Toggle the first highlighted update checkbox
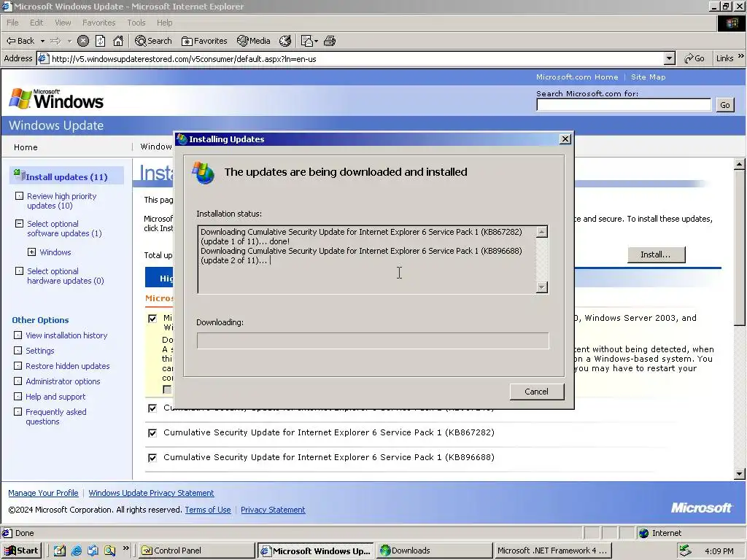Viewport: 747px width, 560px height. pyautogui.click(x=152, y=319)
